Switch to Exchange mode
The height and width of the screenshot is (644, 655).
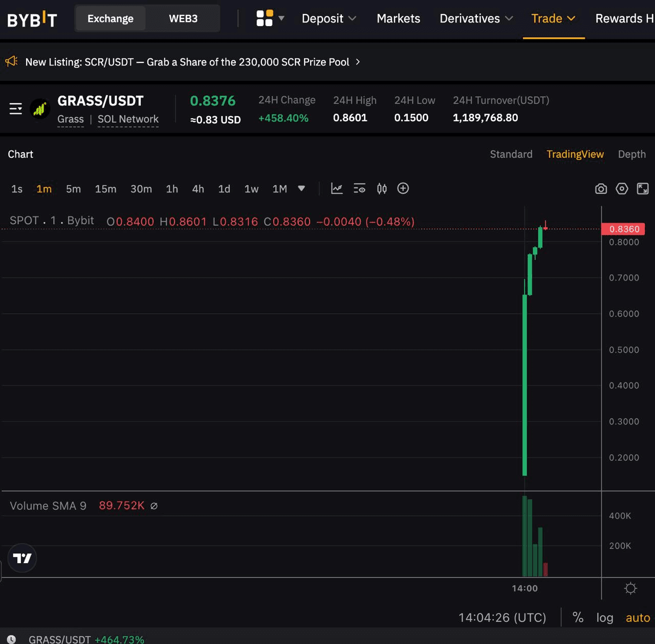[111, 18]
